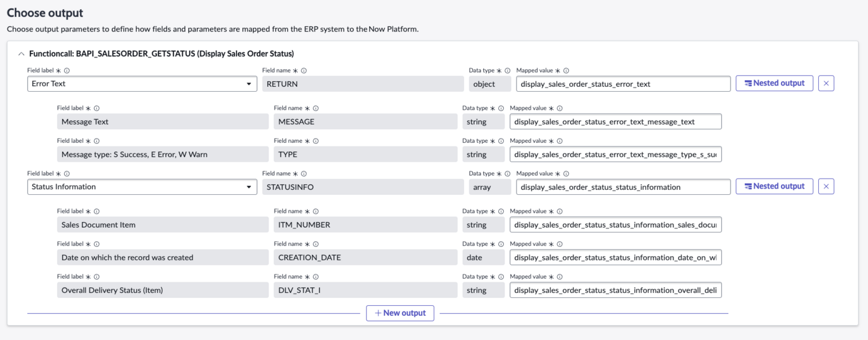Screen dimensions: 868x340
Task: Open the Status Information field label dropdown
Action: [142, 187]
